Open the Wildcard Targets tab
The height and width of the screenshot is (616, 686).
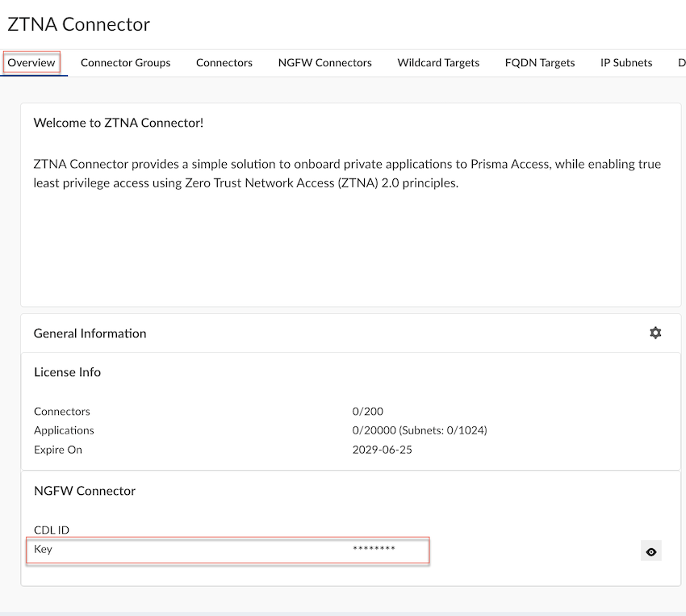(x=438, y=63)
